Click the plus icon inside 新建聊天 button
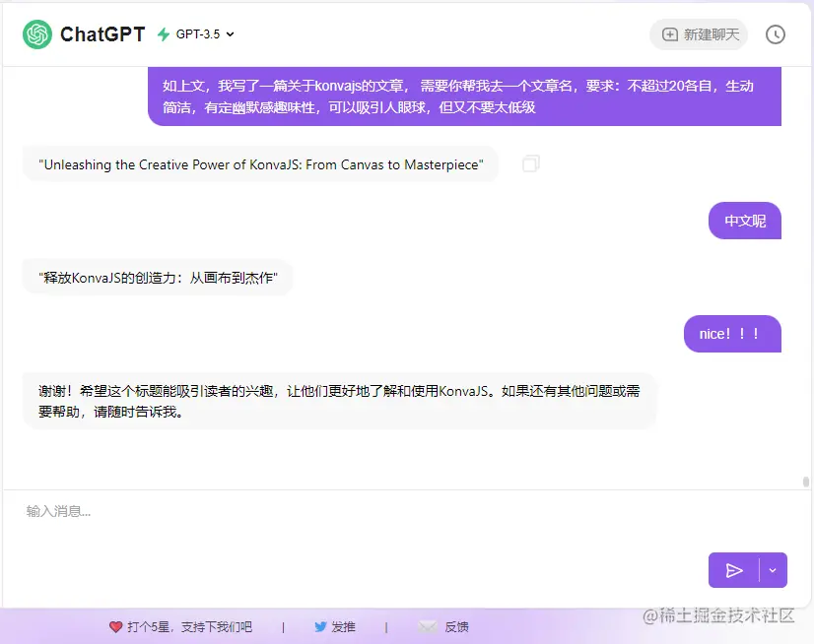Screen dimensions: 814x644 click(671, 33)
